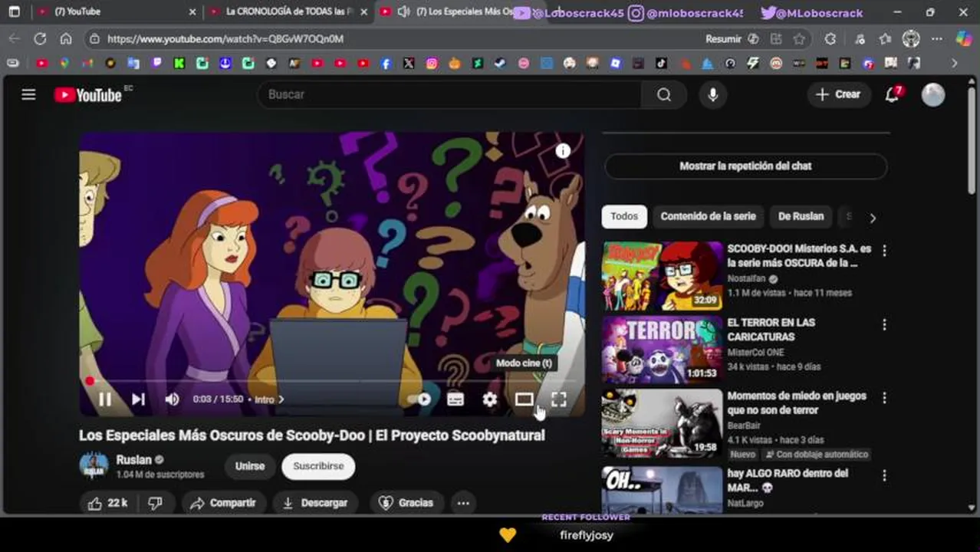Skip to the next video
Screen dimensions: 980x552
pyautogui.click(x=138, y=399)
